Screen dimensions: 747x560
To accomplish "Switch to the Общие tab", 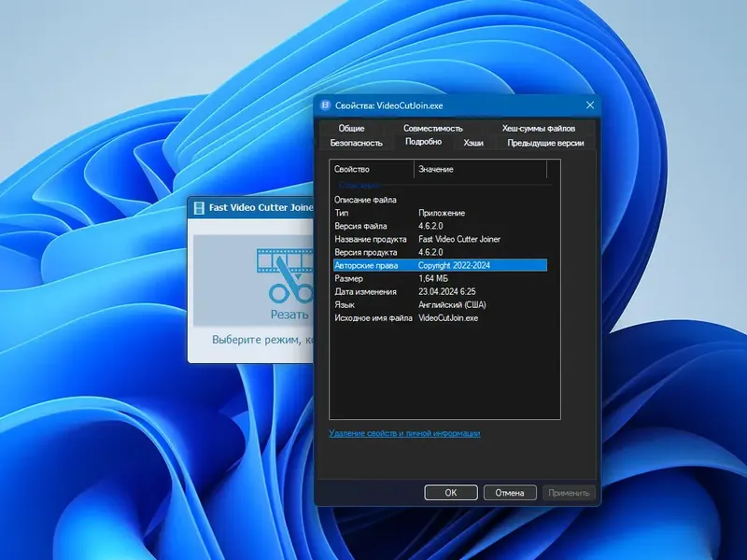I will 353,128.
